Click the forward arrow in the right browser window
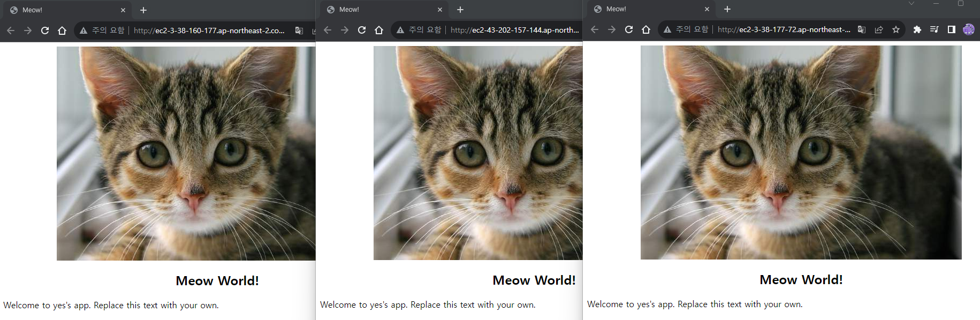 (x=612, y=29)
